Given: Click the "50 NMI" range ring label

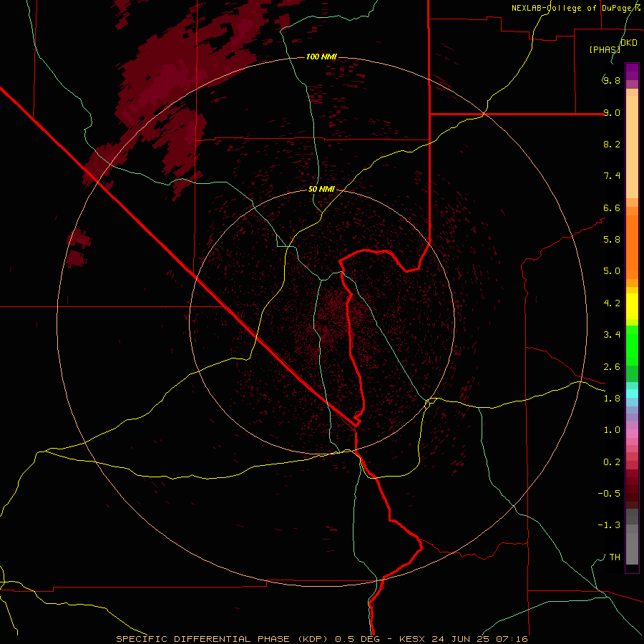Looking at the screenshot, I should [321, 189].
